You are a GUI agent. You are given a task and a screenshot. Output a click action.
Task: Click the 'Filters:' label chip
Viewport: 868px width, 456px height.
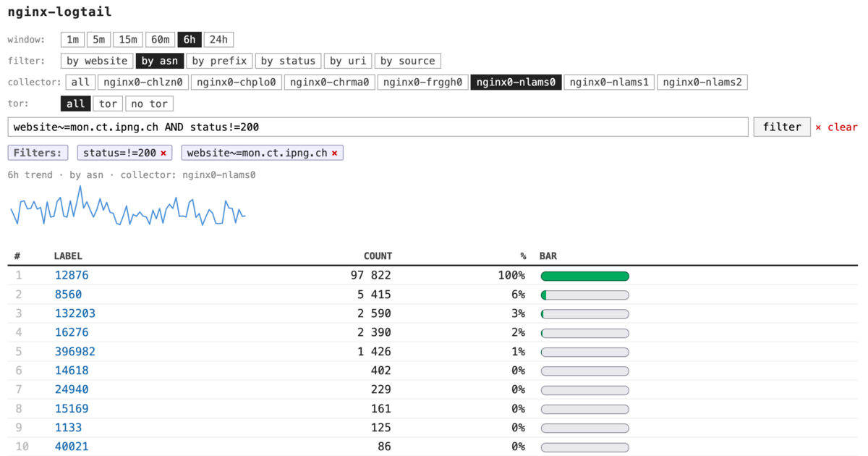pos(38,153)
